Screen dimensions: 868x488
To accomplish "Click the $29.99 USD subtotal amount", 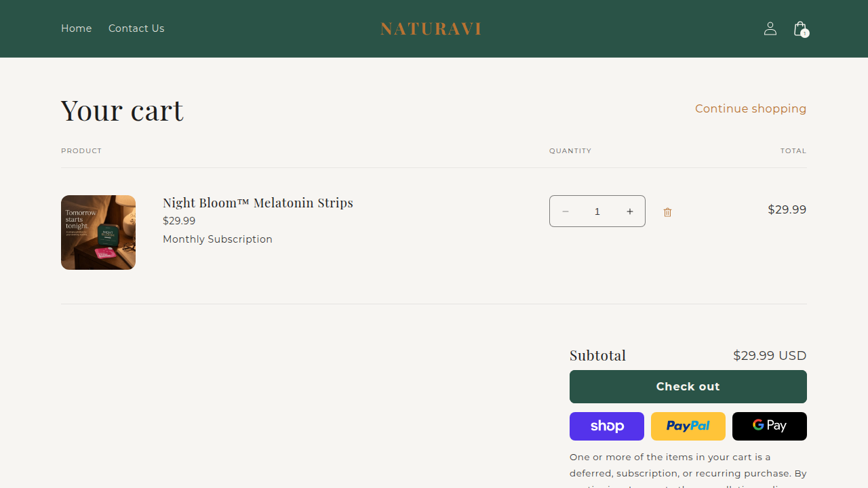I will coord(770,356).
